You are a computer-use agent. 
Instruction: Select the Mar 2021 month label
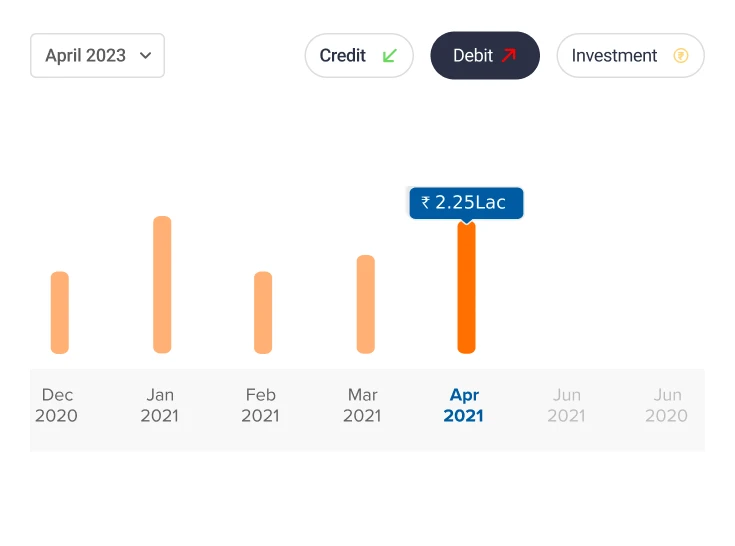click(362, 405)
